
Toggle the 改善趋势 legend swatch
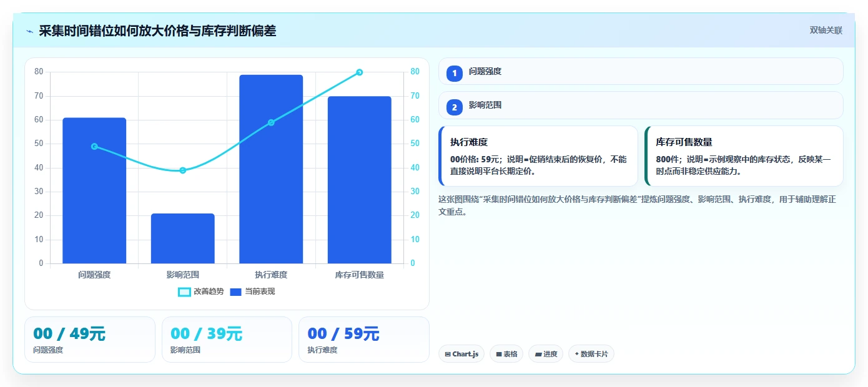coord(184,291)
